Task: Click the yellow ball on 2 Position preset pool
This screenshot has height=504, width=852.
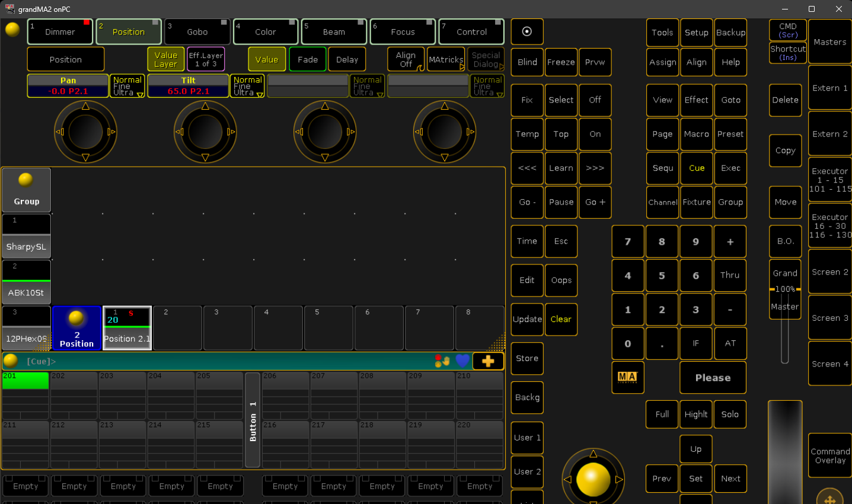Action: click(x=76, y=318)
